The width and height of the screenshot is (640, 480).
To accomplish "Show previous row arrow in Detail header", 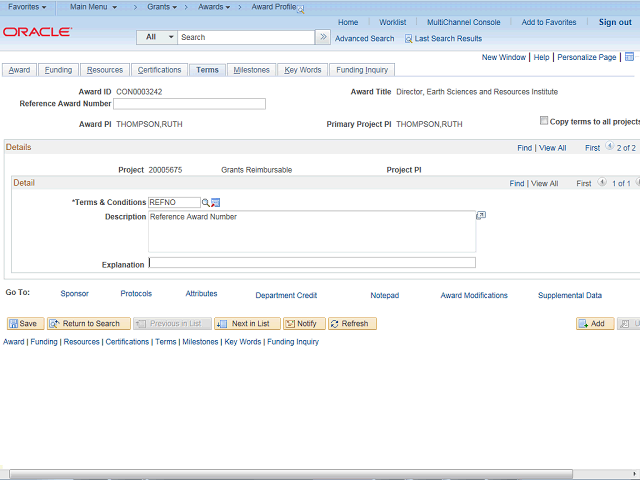I will [x=602, y=182].
